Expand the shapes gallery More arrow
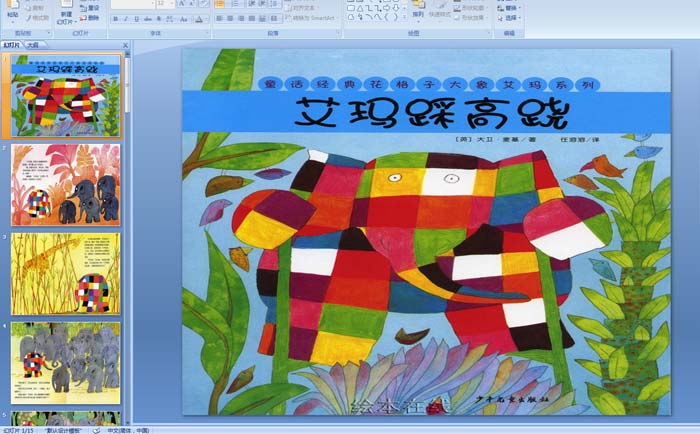This screenshot has width=700, height=434. pos(404,17)
